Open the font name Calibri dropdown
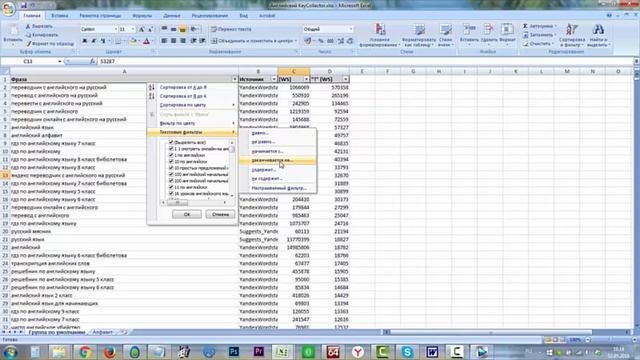The image size is (640, 360). pyautogui.click(x=116, y=29)
